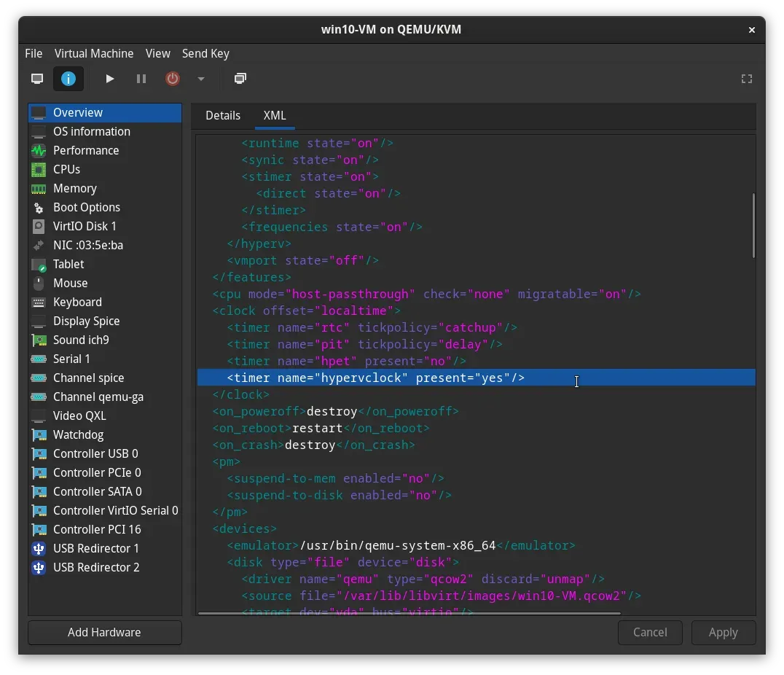This screenshot has height=675, width=784.
Task: Show the graphical console view icon
Action: click(x=37, y=79)
